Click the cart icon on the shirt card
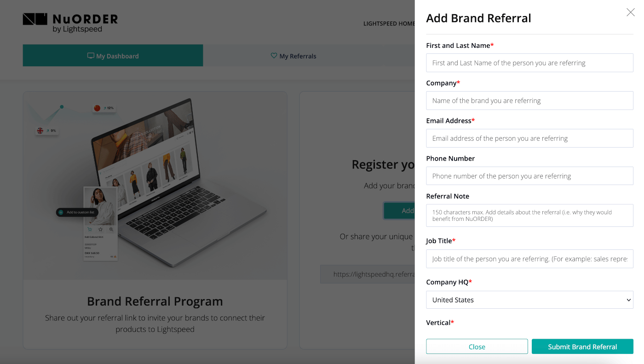 [x=90, y=229]
